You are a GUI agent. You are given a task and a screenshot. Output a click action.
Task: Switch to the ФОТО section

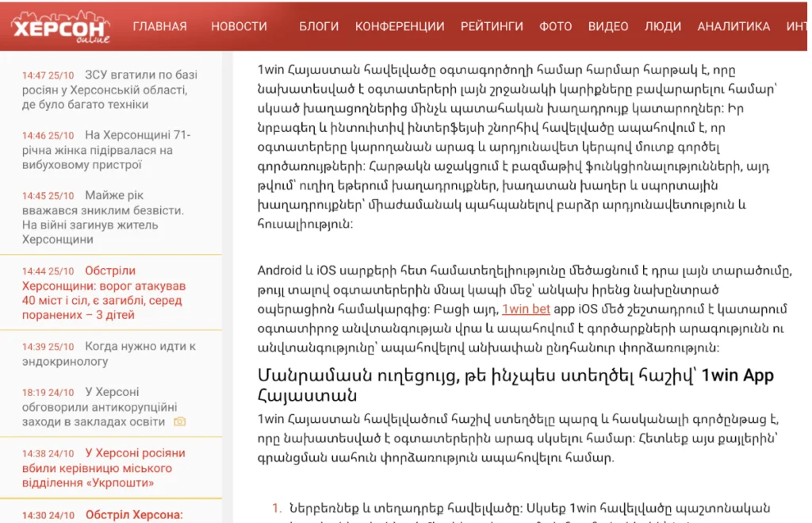555,26
